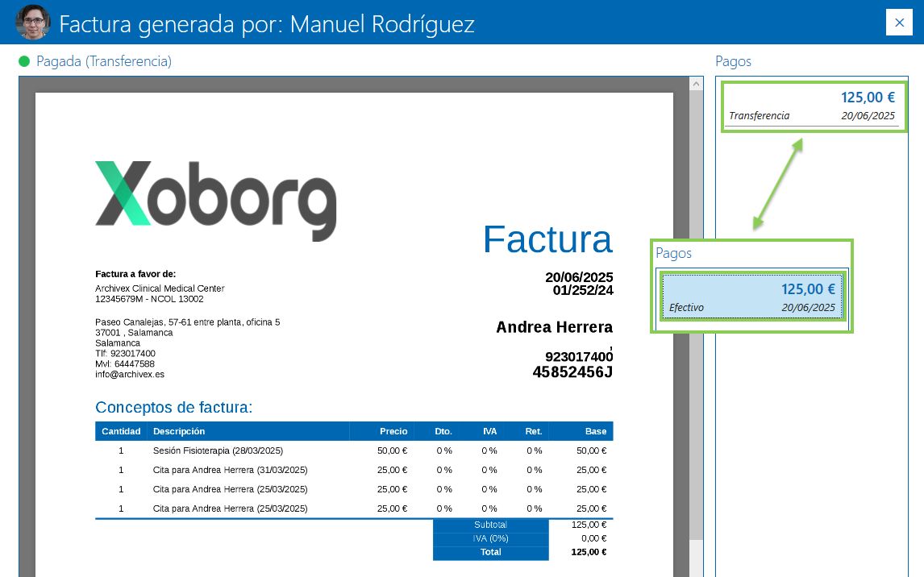Click the 'Factura generada por: Manuel Rodríguez' title

point(267,24)
